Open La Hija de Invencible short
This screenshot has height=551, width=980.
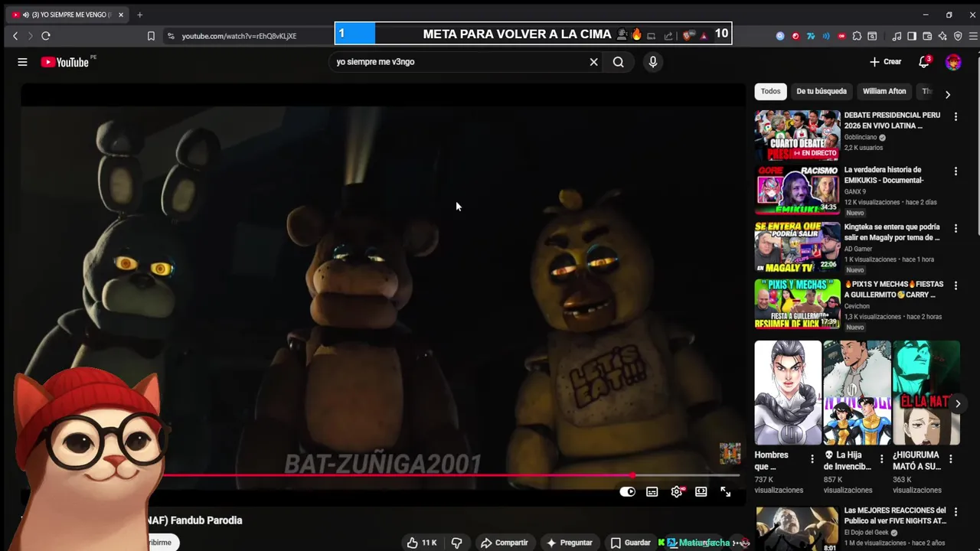coord(857,393)
